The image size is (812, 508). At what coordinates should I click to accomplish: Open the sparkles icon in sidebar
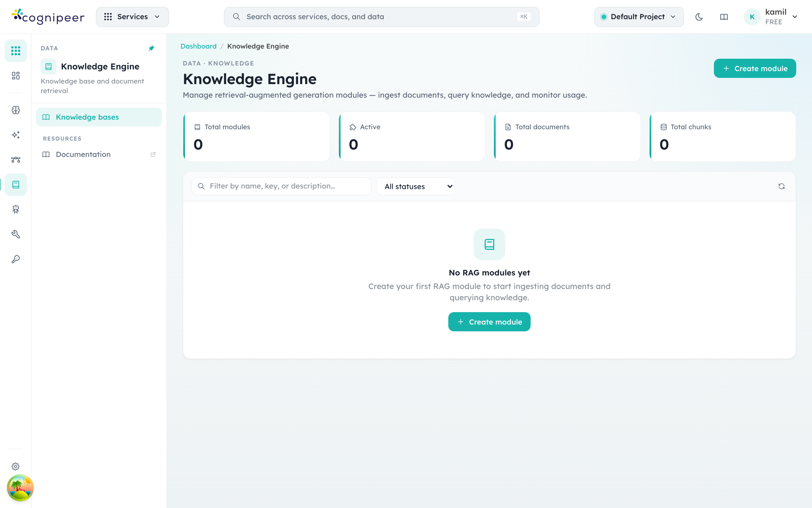16,135
